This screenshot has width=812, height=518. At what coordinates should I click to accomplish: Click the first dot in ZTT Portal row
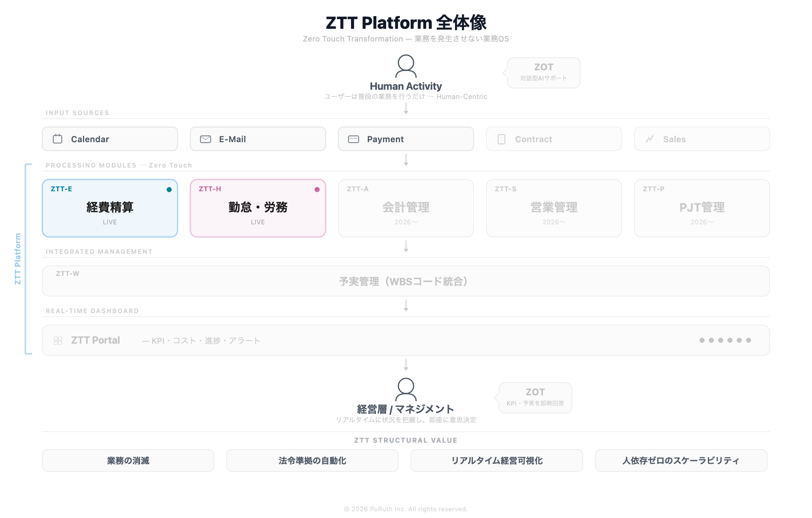(702, 340)
